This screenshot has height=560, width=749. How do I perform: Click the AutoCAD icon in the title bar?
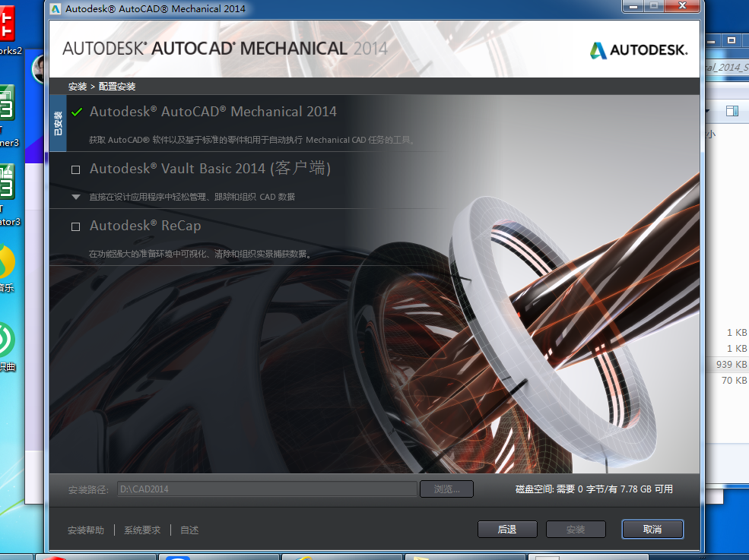[56, 8]
